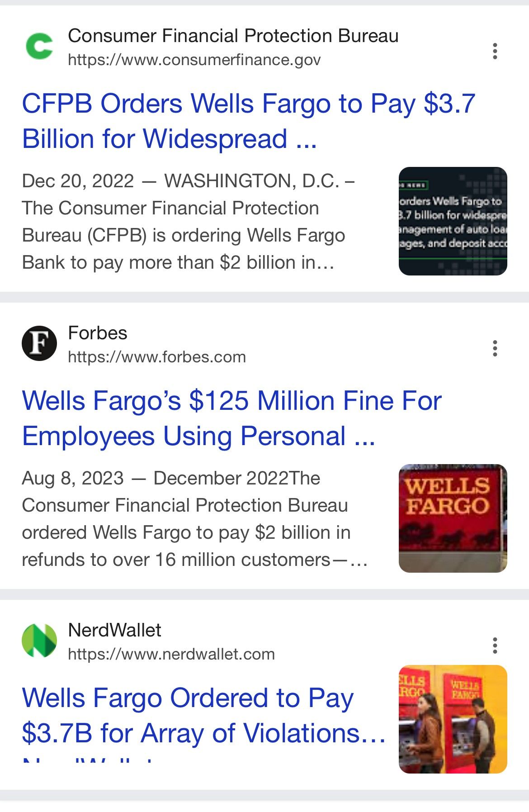Image resolution: width=529 pixels, height=812 pixels.
Task: Select the red Wells Fargo sign thumbnail
Action: [x=453, y=518]
